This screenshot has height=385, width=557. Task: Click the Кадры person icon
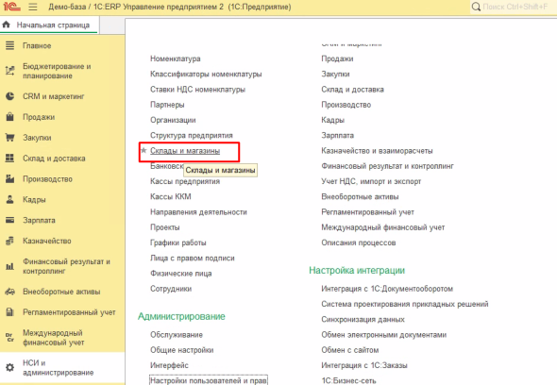tap(10, 199)
